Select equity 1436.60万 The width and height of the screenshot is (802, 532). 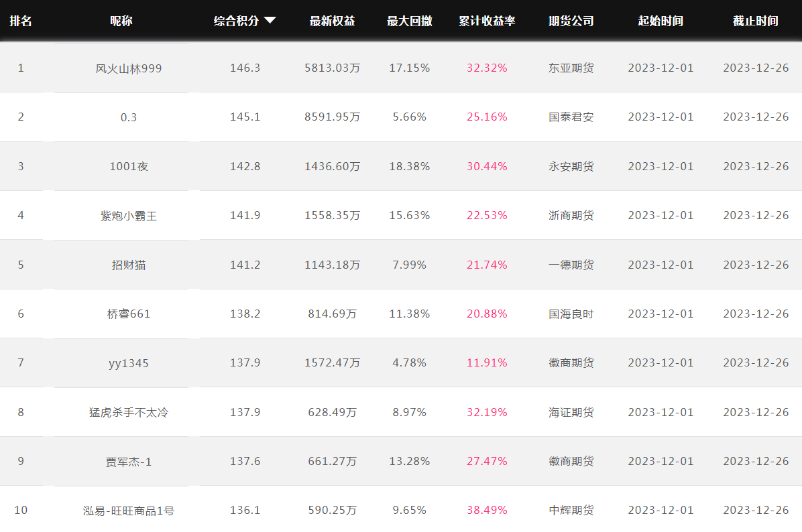point(333,167)
